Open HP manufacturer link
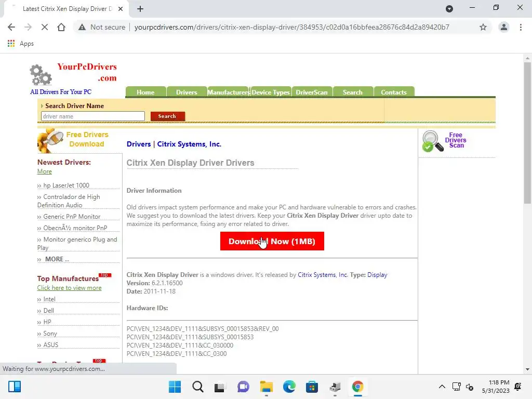This screenshot has height=399, width=532. pyautogui.click(x=47, y=322)
